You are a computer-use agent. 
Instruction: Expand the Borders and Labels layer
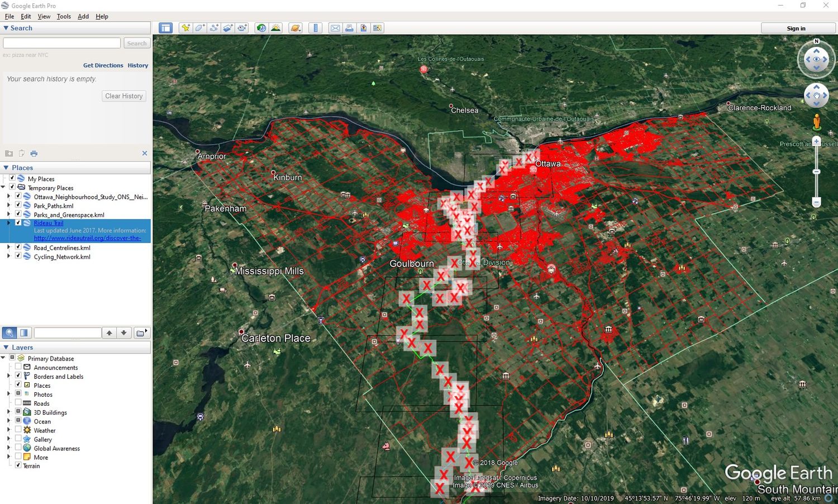coord(8,376)
